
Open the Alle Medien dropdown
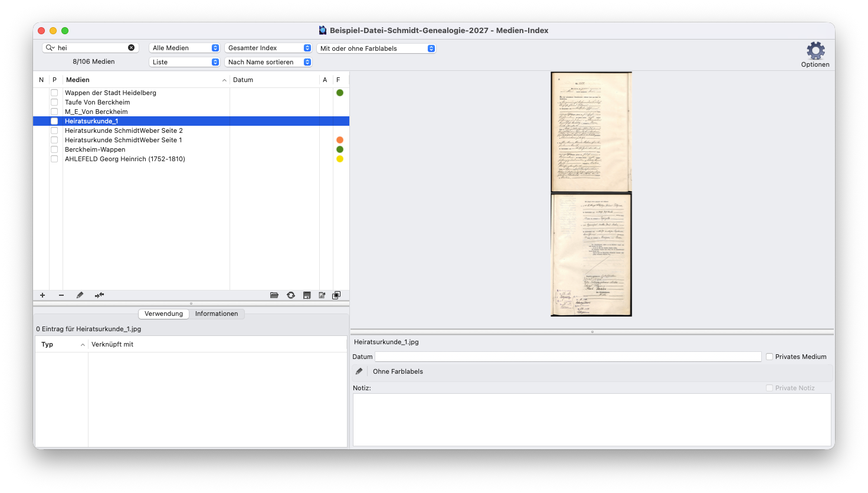coord(185,48)
